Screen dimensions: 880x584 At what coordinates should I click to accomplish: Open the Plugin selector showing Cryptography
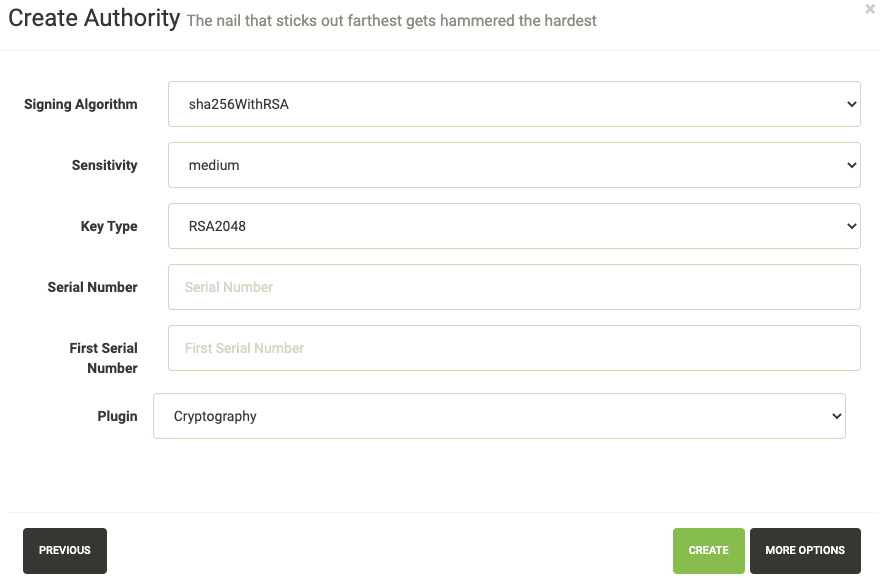pos(500,416)
